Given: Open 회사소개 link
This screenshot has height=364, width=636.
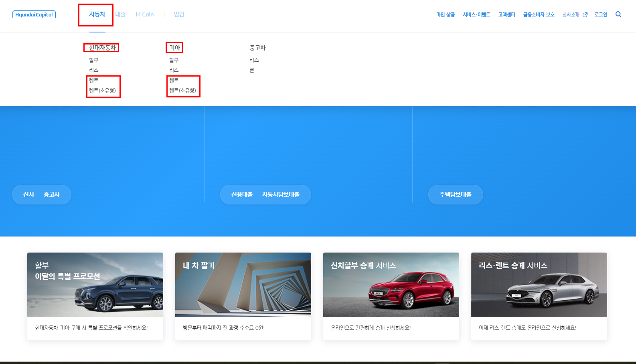Looking at the screenshot, I should [571, 15].
